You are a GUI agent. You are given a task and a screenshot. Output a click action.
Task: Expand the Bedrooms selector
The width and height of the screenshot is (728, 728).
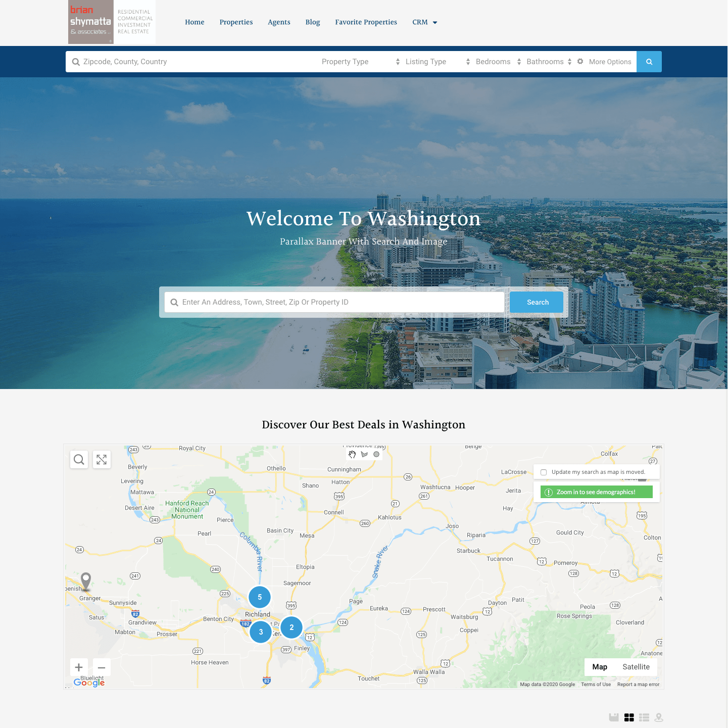pyautogui.click(x=498, y=62)
